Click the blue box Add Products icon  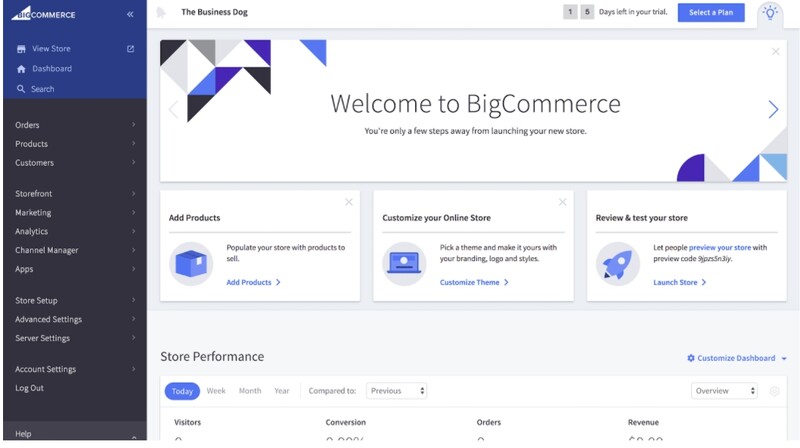(191, 264)
